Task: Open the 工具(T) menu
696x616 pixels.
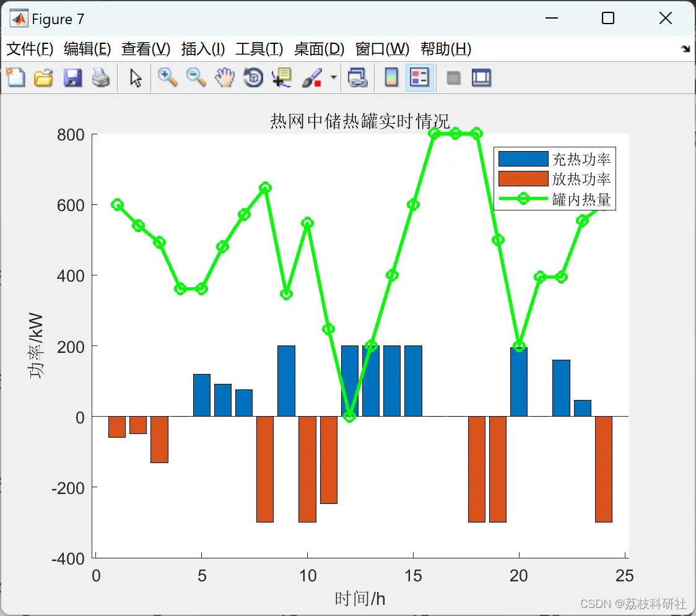Action: (259, 48)
